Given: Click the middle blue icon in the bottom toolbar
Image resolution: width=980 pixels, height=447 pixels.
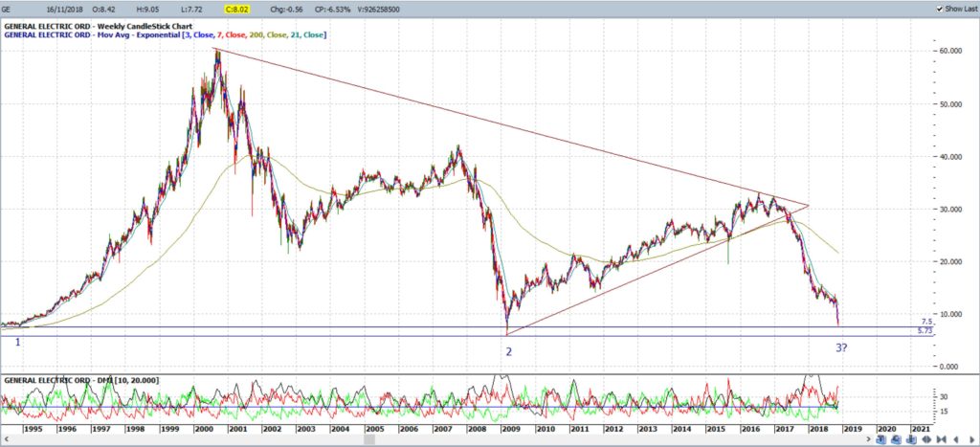Looking at the screenshot, I should click(896, 439).
